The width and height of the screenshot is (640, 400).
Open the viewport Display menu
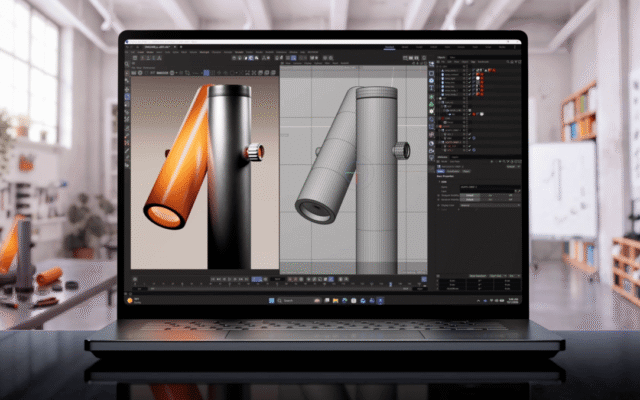pyautogui.click(x=307, y=63)
